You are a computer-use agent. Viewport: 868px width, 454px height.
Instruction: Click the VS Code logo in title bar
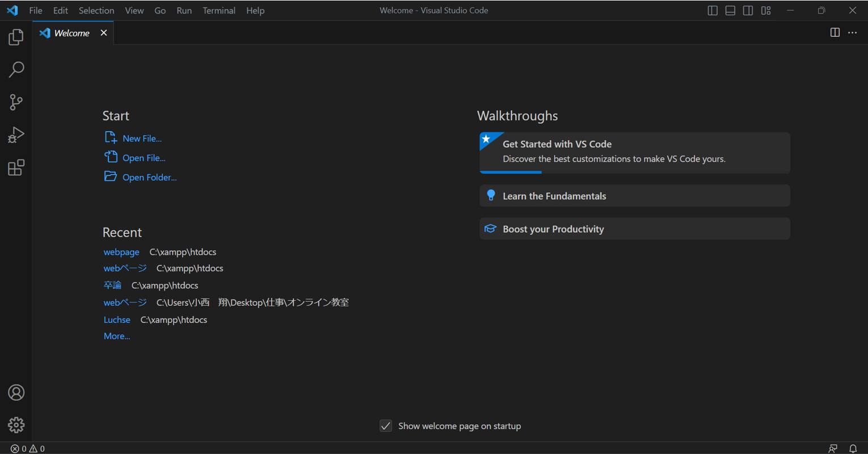click(x=12, y=10)
